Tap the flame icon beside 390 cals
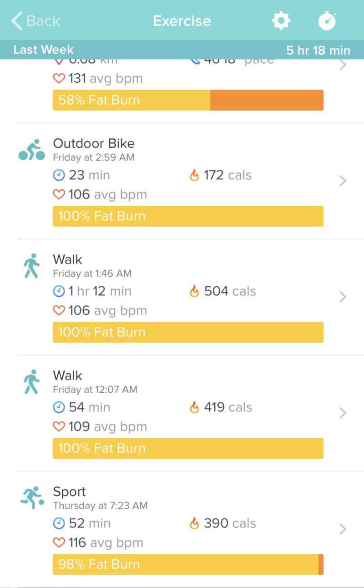364x588 pixels. (194, 523)
